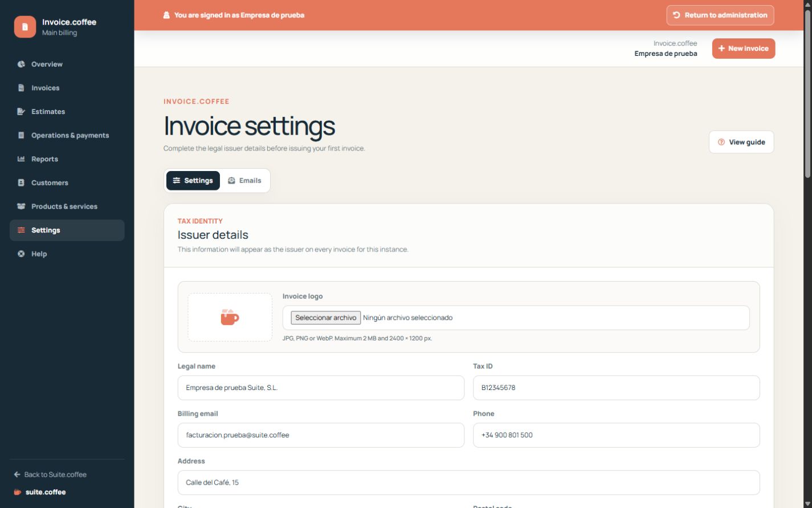This screenshot has height=508, width=812.
Task: Select Settings in the sidebar menu
Action: (x=67, y=230)
